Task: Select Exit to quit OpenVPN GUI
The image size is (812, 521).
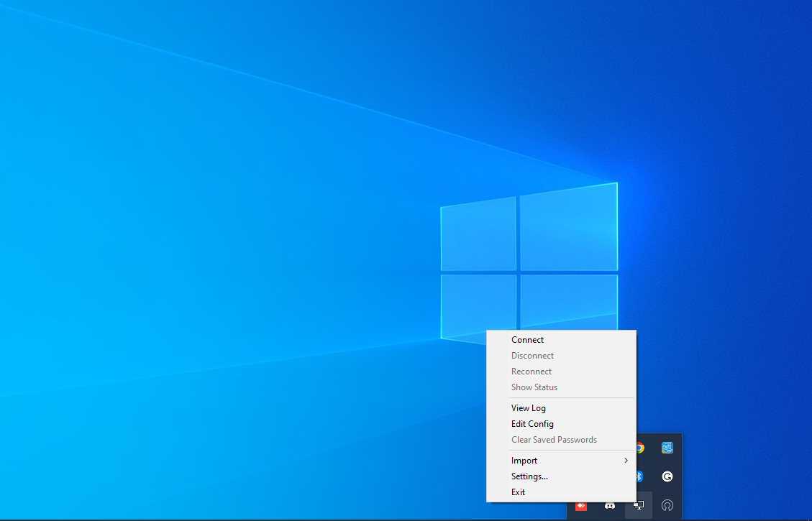Action: coord(519,492)
